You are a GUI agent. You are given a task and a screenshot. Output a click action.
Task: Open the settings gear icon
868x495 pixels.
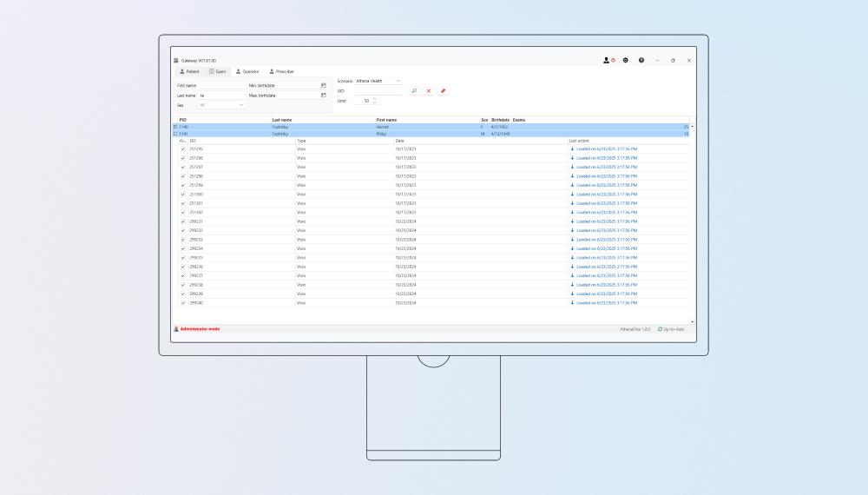coord(626,61)
